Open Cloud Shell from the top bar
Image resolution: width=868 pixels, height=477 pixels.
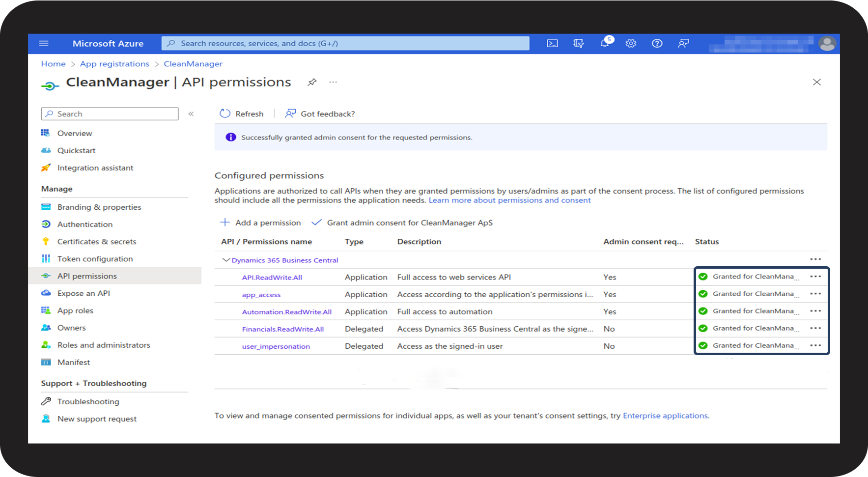point(552,43)
